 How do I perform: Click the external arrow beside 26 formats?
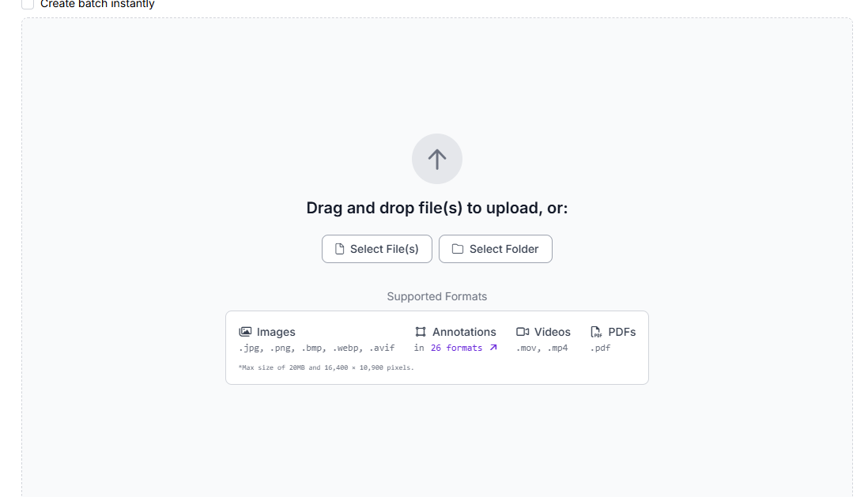pyautogui.click(x=493, y=348)
